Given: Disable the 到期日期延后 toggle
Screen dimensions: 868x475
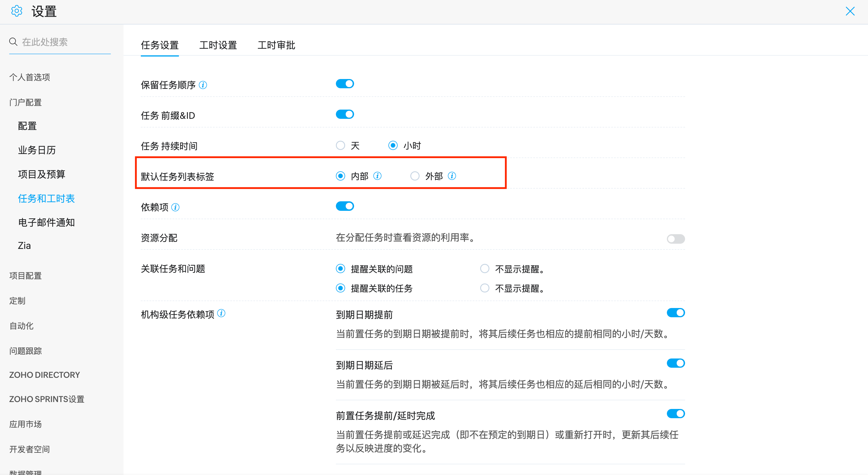Looking at the screenshot, I should point(675,363).
